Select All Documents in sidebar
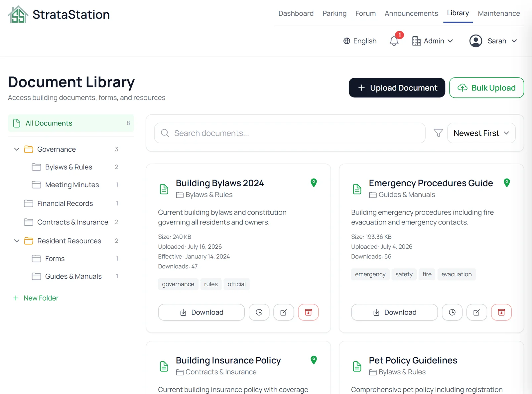 click(x=71, y=123)
